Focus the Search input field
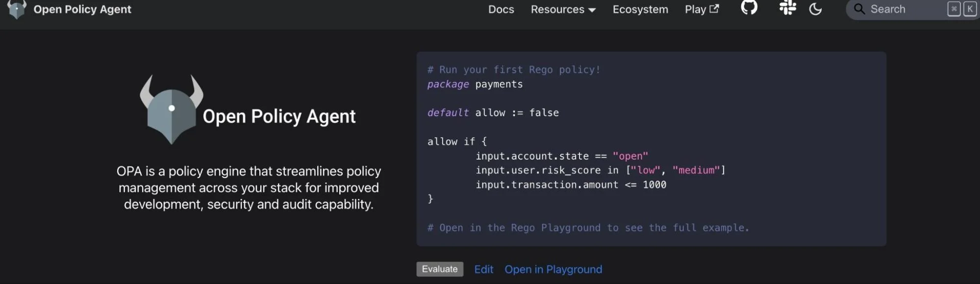 (912, 9)
